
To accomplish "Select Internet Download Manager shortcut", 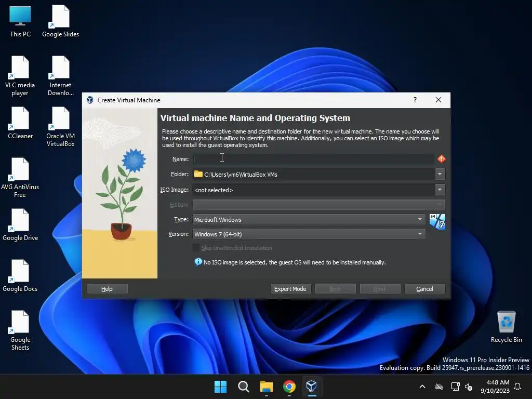I will coord(60,76).
